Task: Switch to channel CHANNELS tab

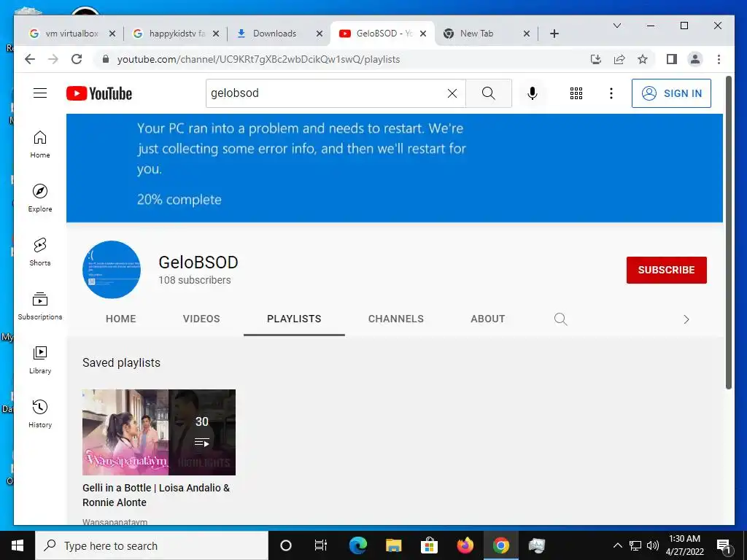Action: [x=396, y=319]
